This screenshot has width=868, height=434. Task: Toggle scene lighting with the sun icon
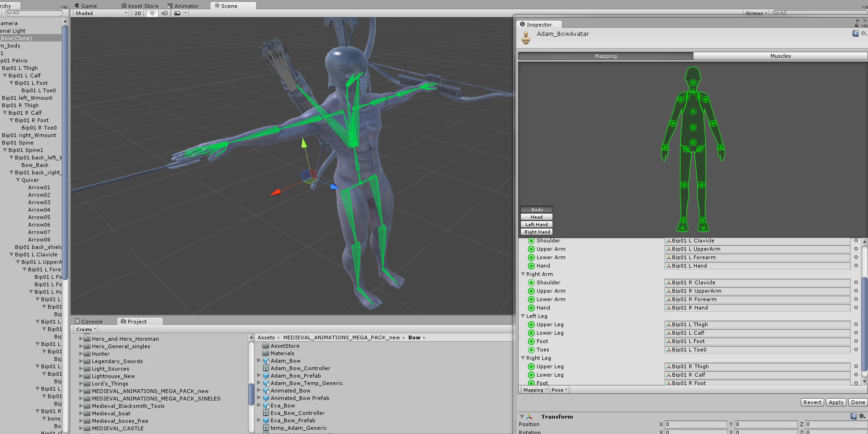[x=152, y=13]
